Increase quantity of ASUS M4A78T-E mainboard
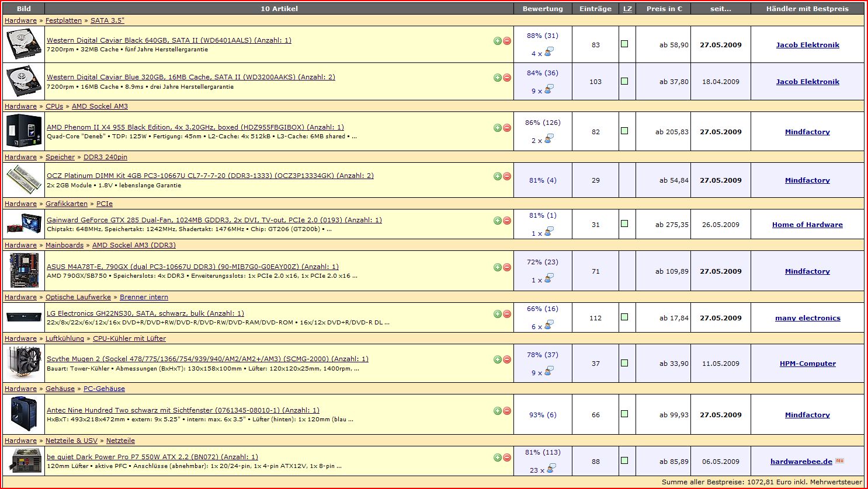This screenshot has width=868, height=489. coord(498,267)
